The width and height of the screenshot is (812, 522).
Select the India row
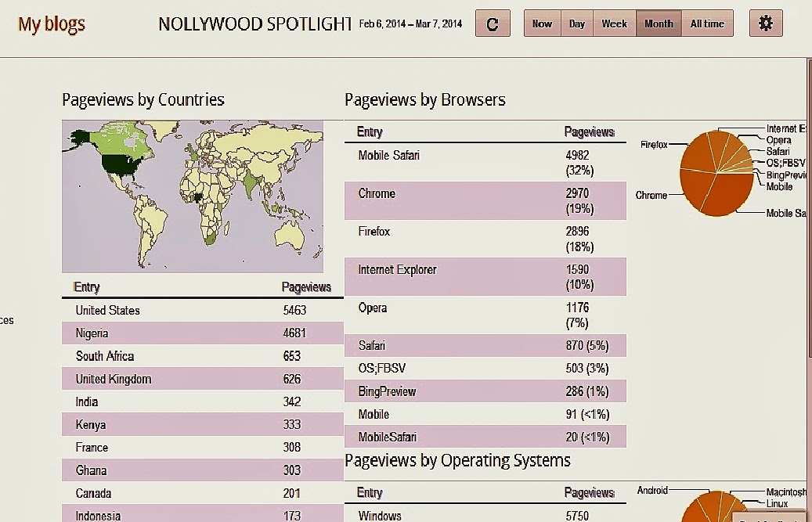coord(203,401)
